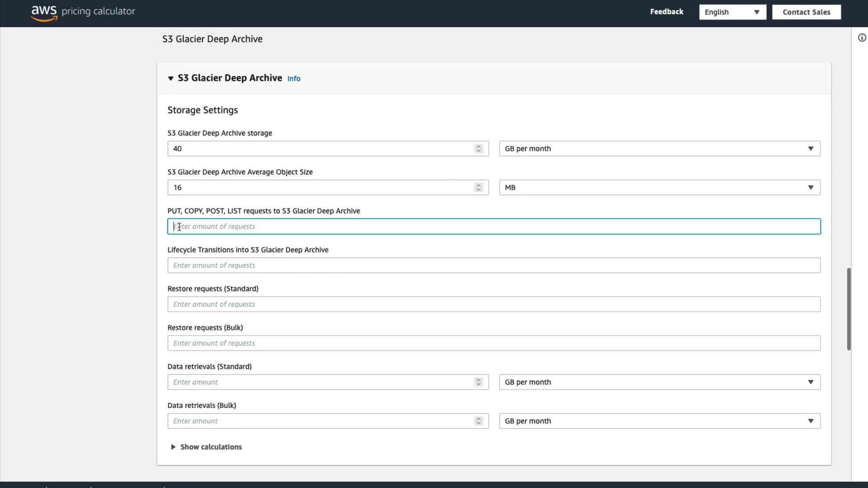Screen dimensions: 868x488
Task: Click stepper arrows on Deep Archive storage field
Action: [478, 149]
